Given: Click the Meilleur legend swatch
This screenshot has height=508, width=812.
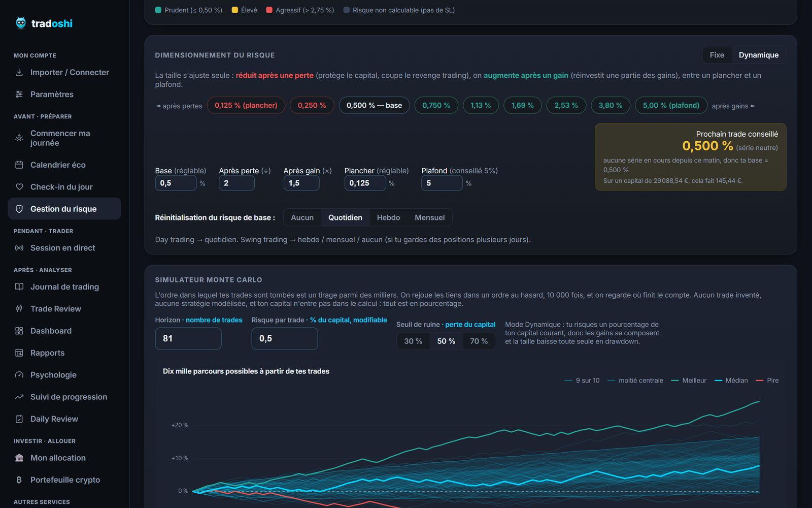Looking at the screenshot, I should [675, 380].
